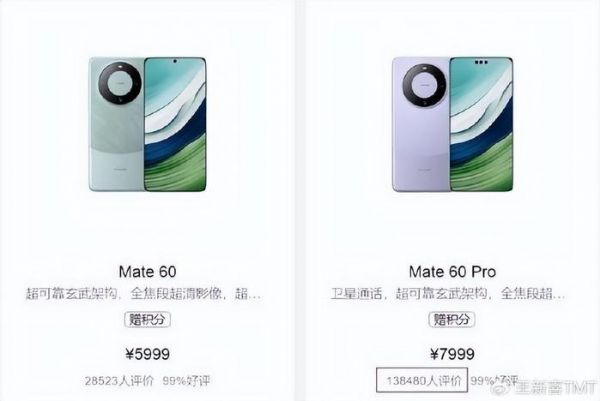
Task: Click the green Mate 60 back camera ring
Action: [x=120, y=83]
